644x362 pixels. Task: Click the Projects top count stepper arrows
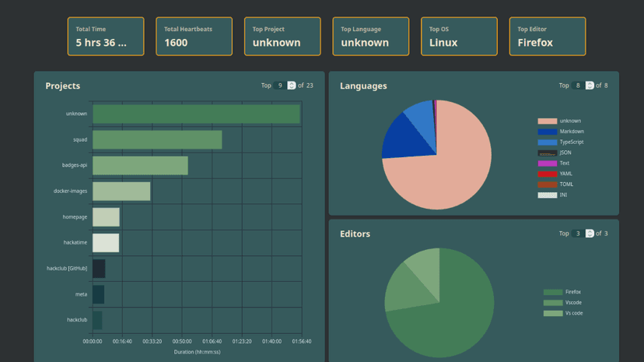(x=292, y=86)
